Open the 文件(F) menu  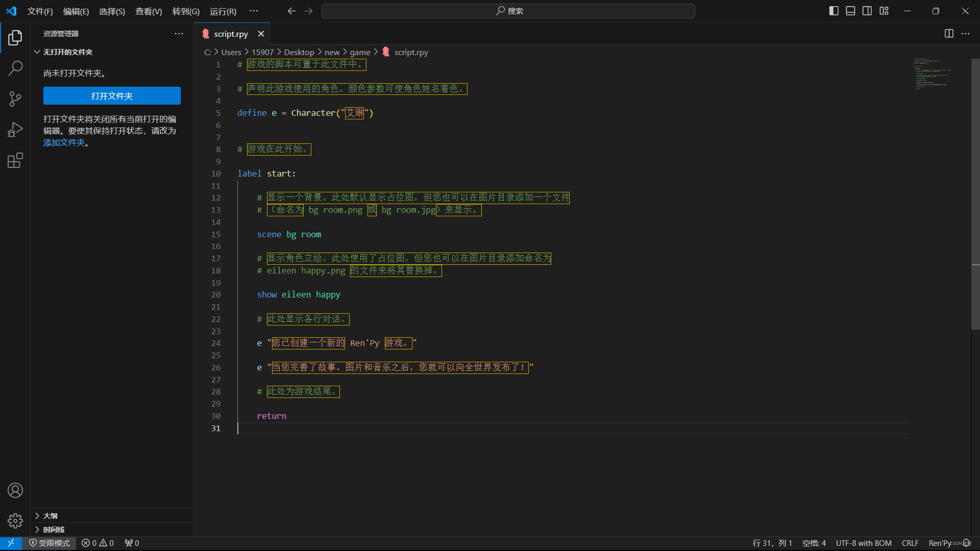pyautogui.click(x=40, y=11)
